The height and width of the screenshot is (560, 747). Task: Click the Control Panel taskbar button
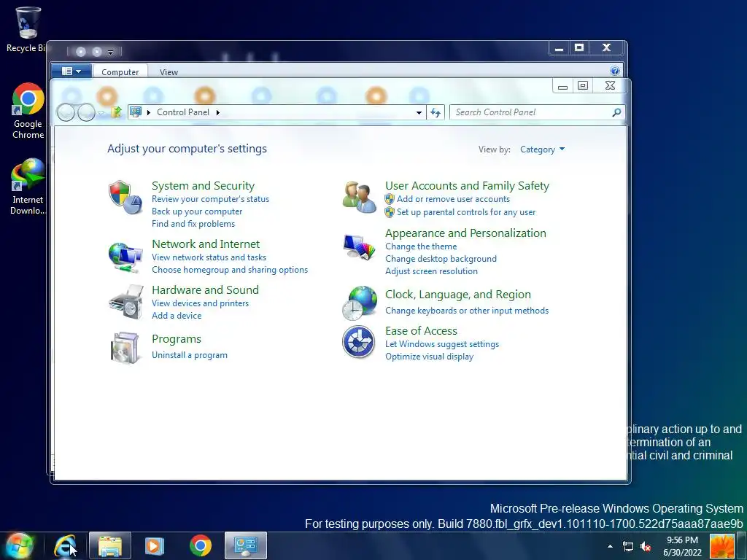coord(246,545)
